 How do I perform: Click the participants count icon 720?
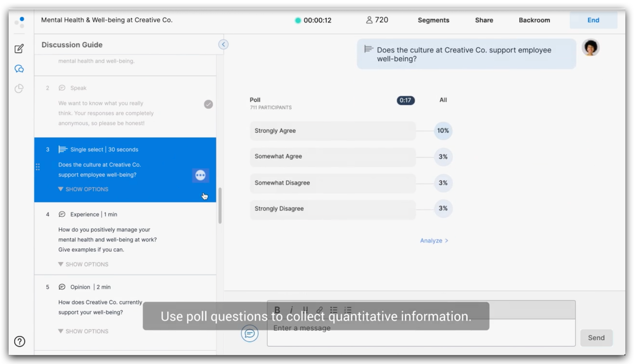click(x=369, y=20)
